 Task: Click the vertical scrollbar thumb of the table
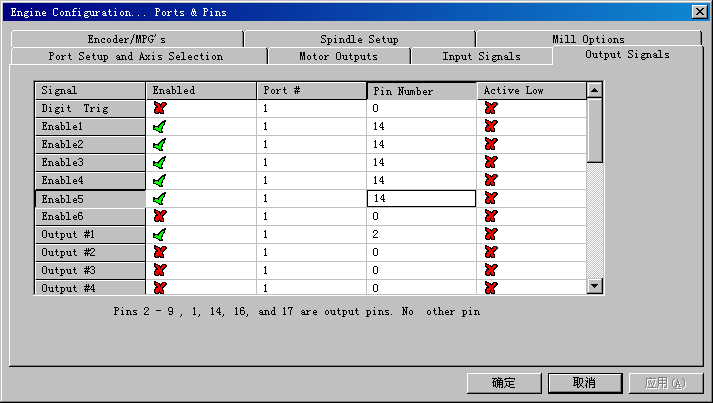594,131
